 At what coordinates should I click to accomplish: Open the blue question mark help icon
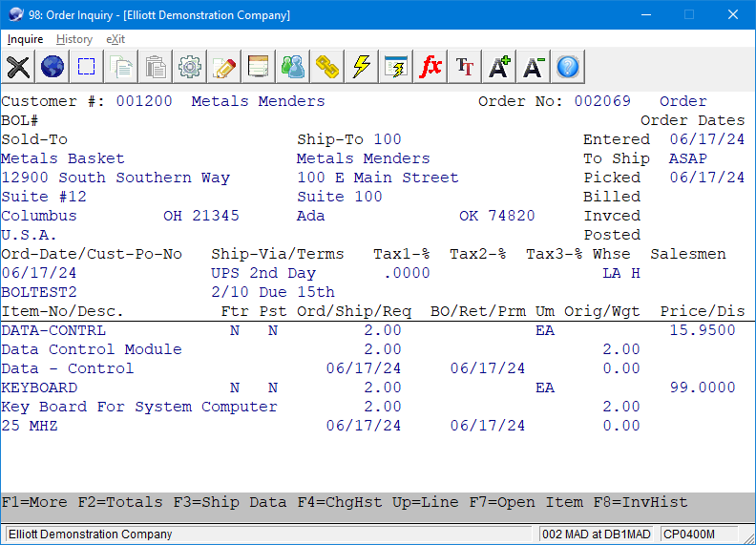click(568, 67)
